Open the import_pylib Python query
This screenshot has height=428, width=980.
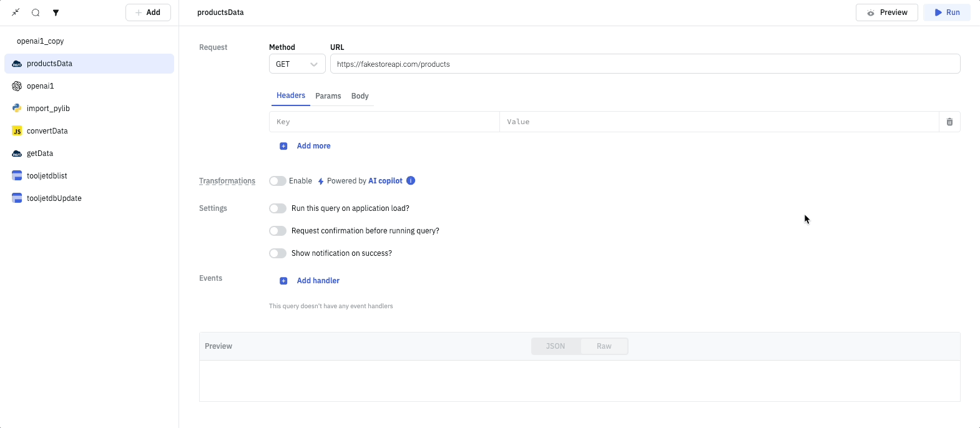pyautogui.click(x=48, y=109)
